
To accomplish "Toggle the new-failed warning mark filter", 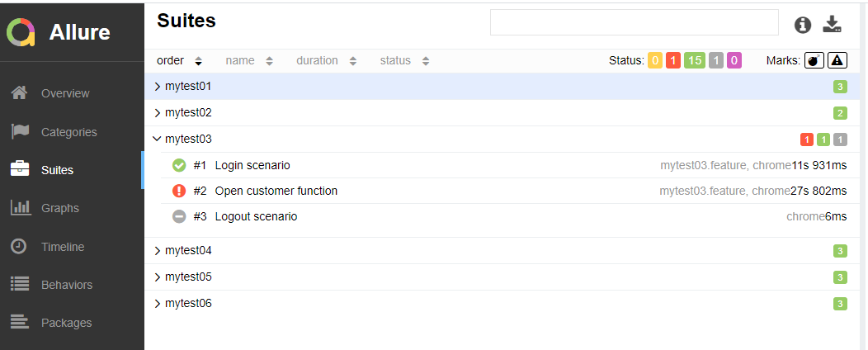I will point(837,60).
